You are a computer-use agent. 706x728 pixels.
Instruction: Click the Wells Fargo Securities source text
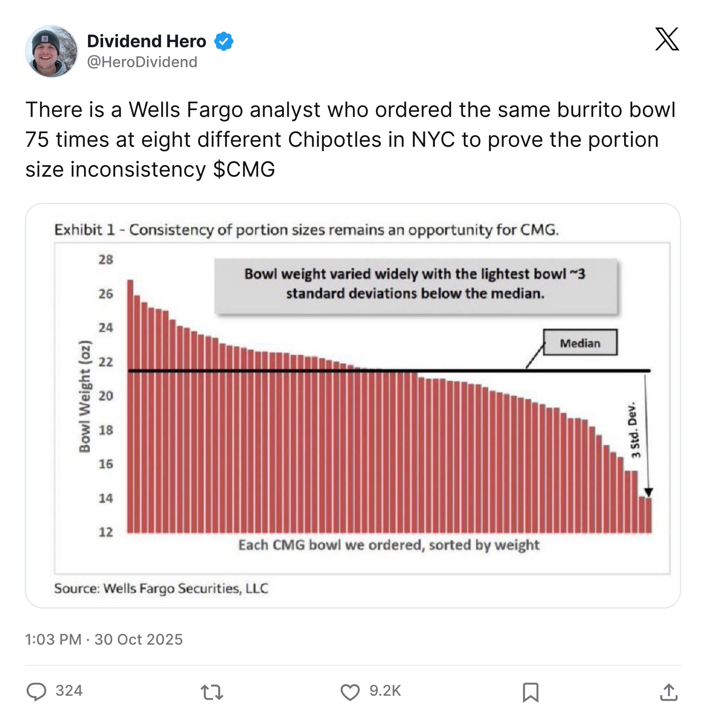[x=161, y=588]
